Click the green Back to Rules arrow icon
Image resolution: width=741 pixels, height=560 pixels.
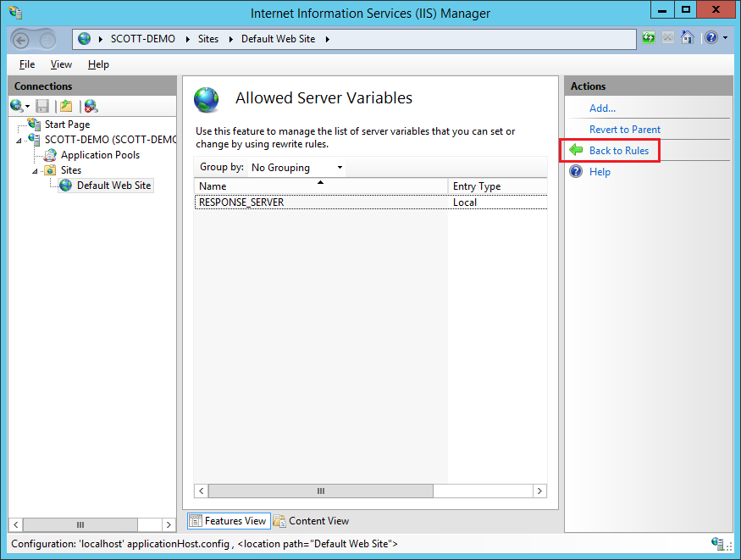click(576, 151)
